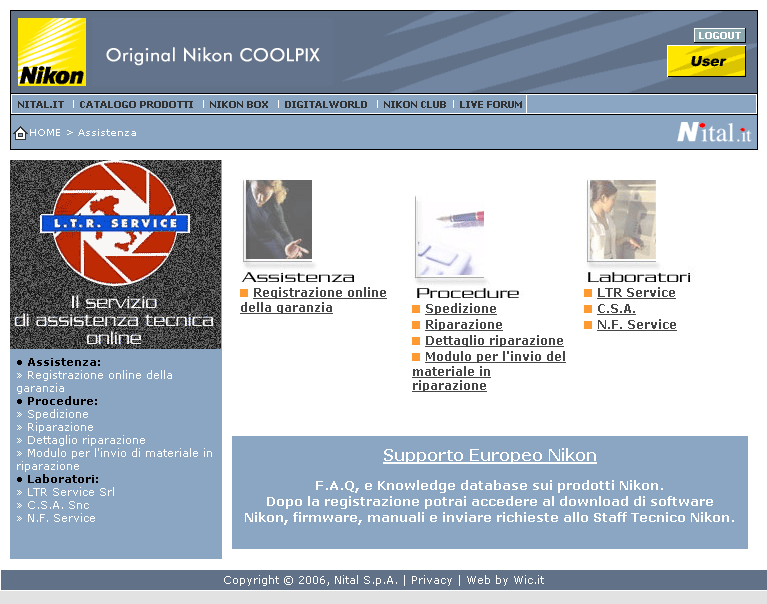
Task: Follow the Supporto Europeo Nikon link
Action: [489, 456]
